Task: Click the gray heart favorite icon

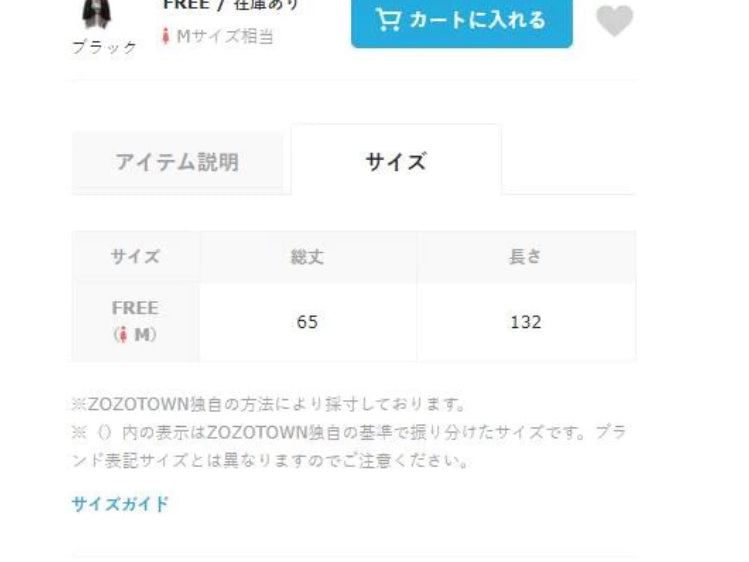Action: (x=614, y=21)
